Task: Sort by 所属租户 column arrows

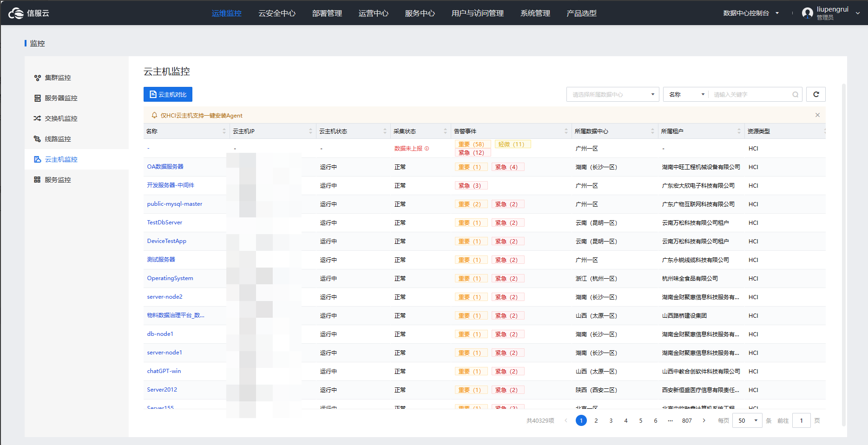Action: click(x=739, y=131)
